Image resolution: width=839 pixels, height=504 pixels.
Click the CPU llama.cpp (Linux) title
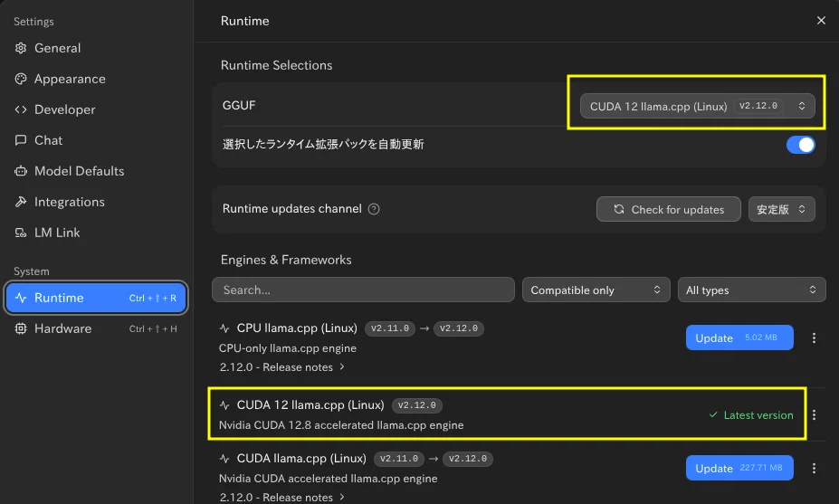[297, 328]
